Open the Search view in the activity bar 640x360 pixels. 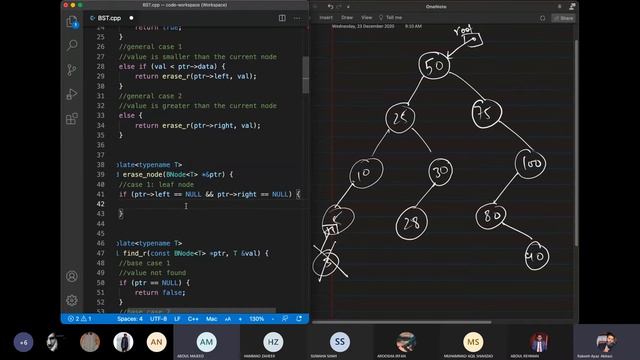tap(72, 45)
